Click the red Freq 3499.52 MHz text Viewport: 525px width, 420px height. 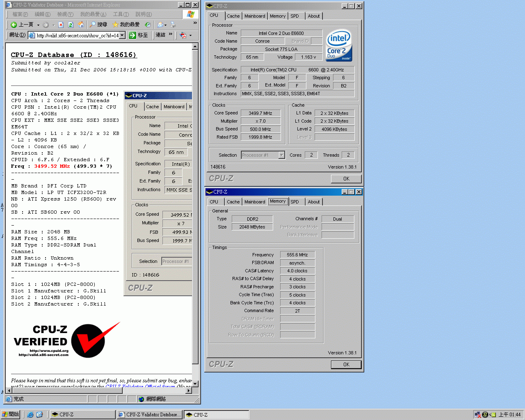click(52, 166)
